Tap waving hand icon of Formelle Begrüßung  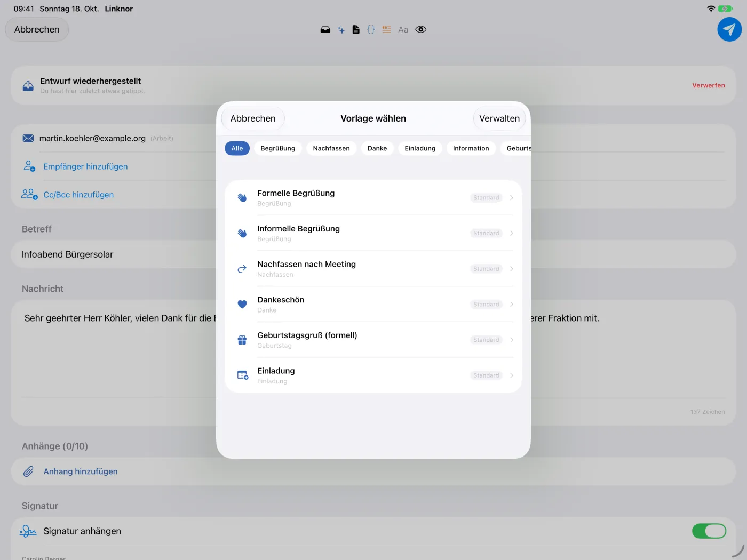[x=242, y=198]
